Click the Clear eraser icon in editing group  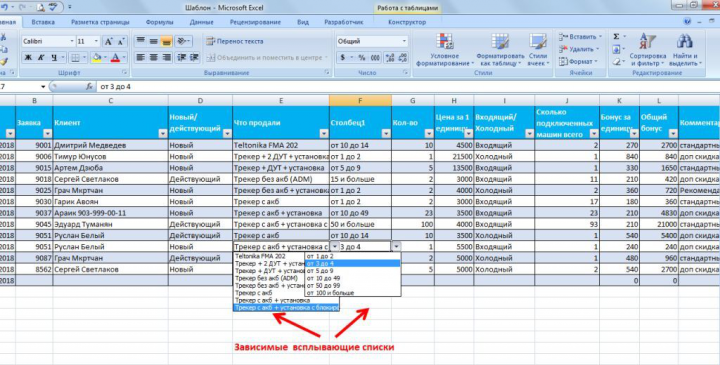(x=617, y=62)
